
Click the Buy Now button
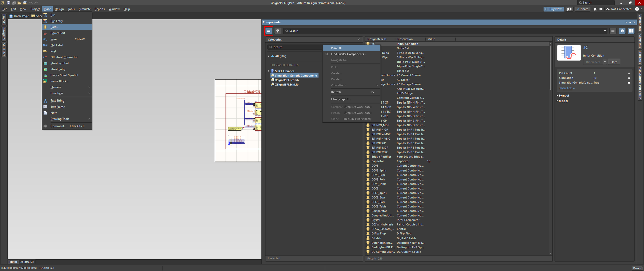click(553, 9)
